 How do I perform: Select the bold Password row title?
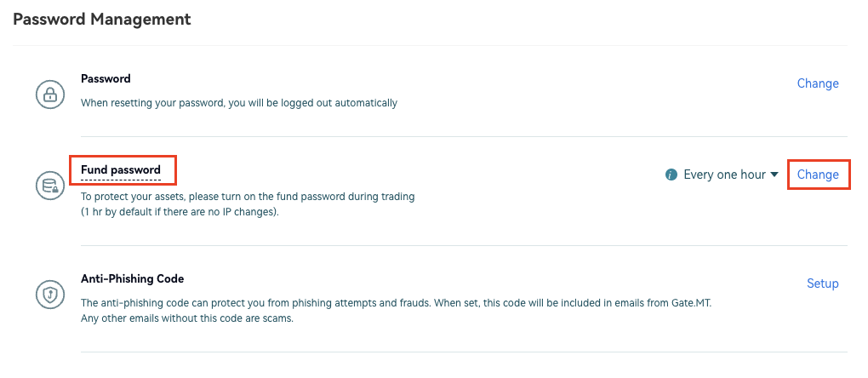tap(106, 78)
